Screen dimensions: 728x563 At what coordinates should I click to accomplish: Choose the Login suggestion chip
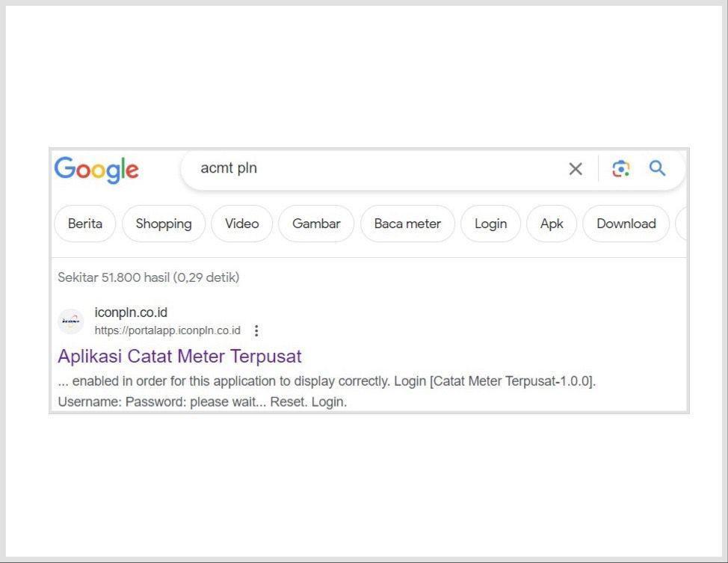pos(490,224)
